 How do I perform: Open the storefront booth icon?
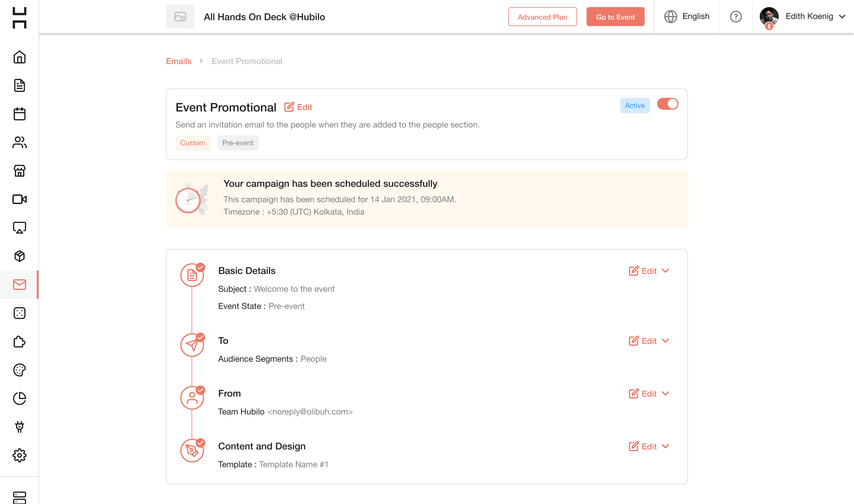[x=19, y=171]
